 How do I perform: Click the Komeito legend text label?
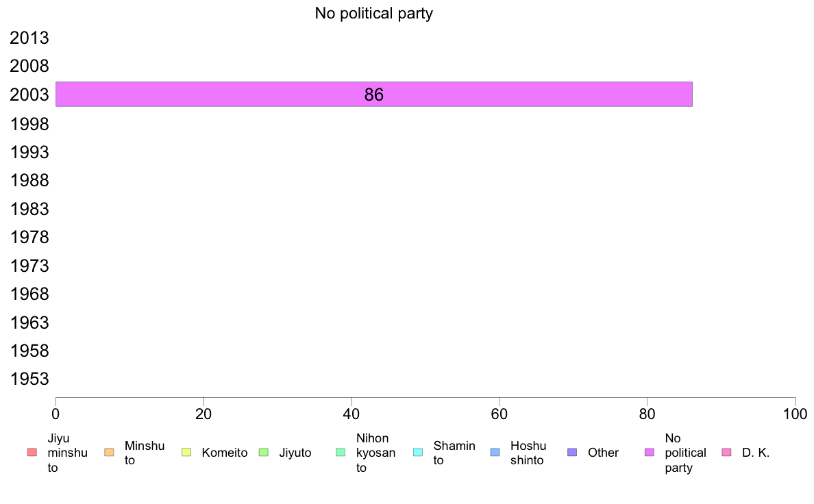click(x=225, y=453)
